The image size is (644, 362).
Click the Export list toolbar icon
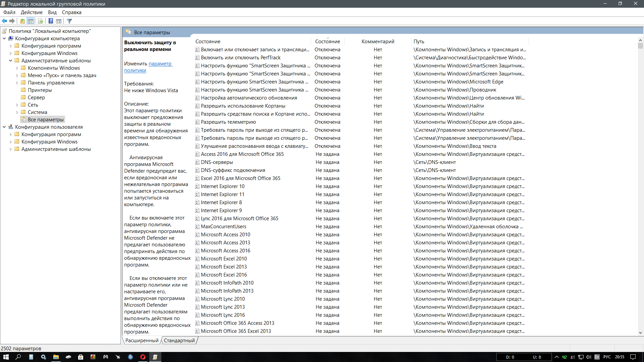click(41, 21)
